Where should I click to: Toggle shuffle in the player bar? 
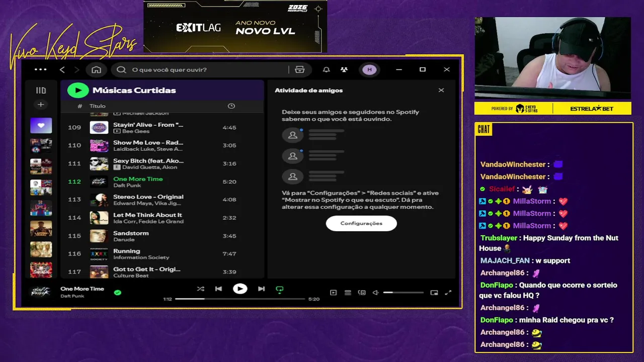tap(200, 289)
